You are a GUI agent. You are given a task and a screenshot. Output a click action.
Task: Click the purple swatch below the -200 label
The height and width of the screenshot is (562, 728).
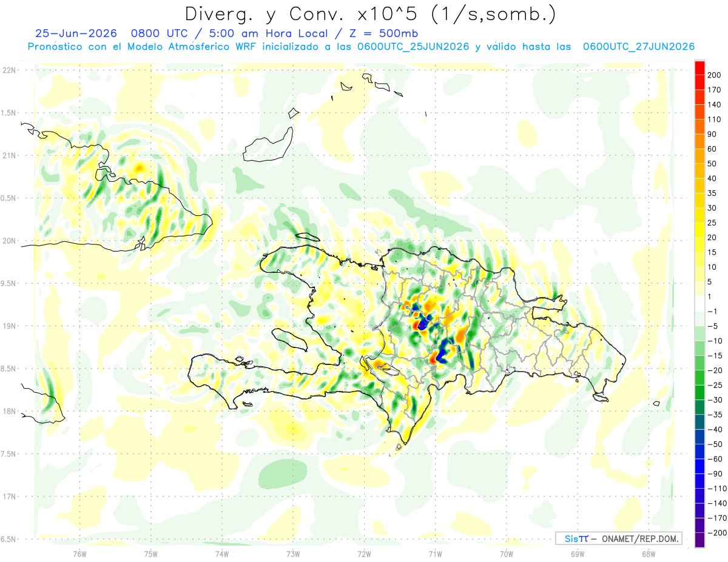pos(699,541)
